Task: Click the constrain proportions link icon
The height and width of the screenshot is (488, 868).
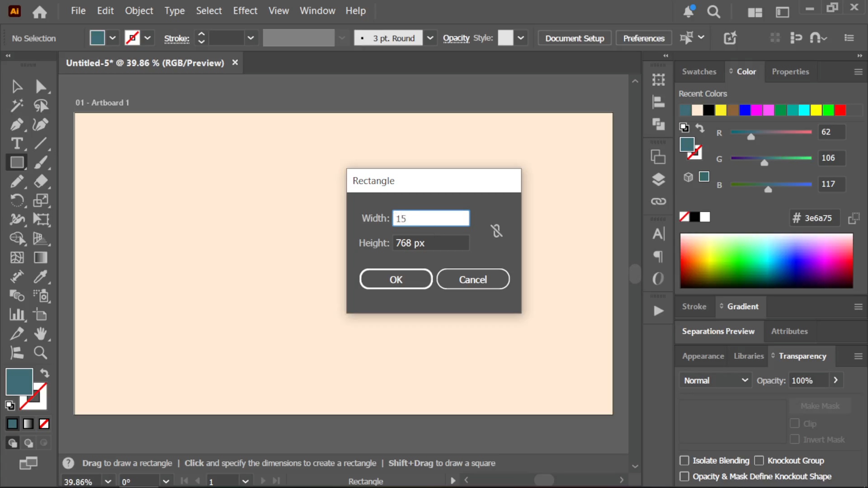Action: coord(496,231)
